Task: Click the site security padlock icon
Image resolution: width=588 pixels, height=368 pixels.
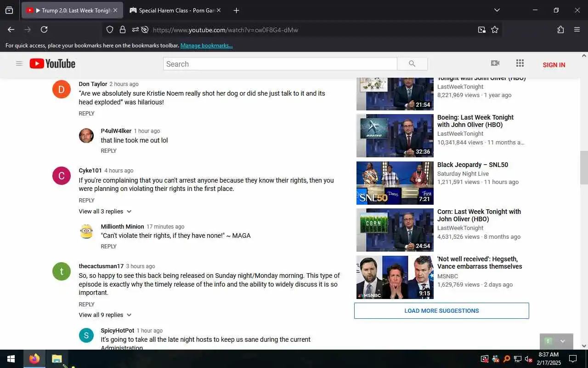Action: click(123, 29)
